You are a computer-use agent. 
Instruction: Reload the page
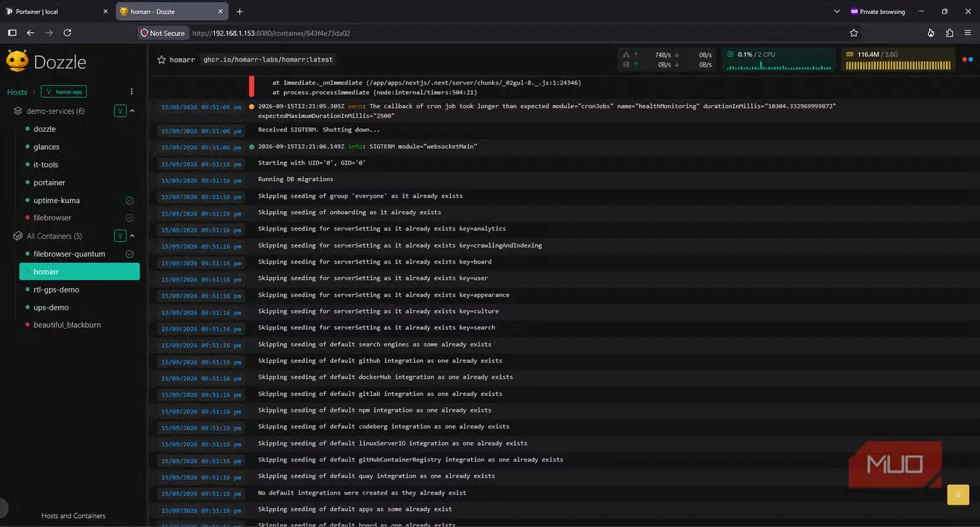(x=67, y=33)
